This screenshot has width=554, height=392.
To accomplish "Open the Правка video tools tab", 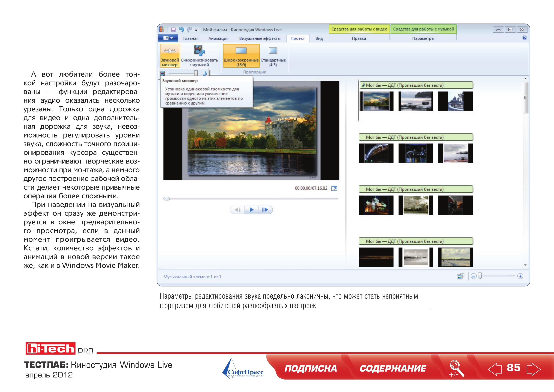I will point(359,38).
